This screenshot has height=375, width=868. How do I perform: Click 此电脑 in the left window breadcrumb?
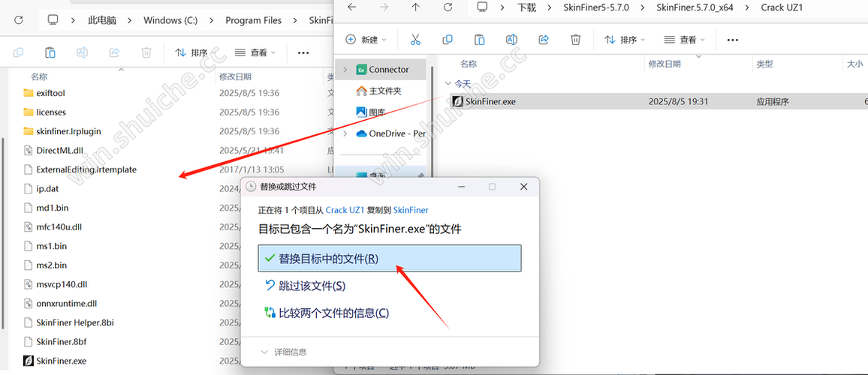tap(101, 20)
